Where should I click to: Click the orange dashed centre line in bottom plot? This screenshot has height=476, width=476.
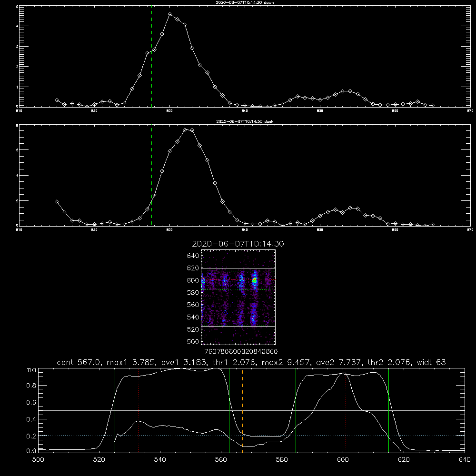coord(243,410)
